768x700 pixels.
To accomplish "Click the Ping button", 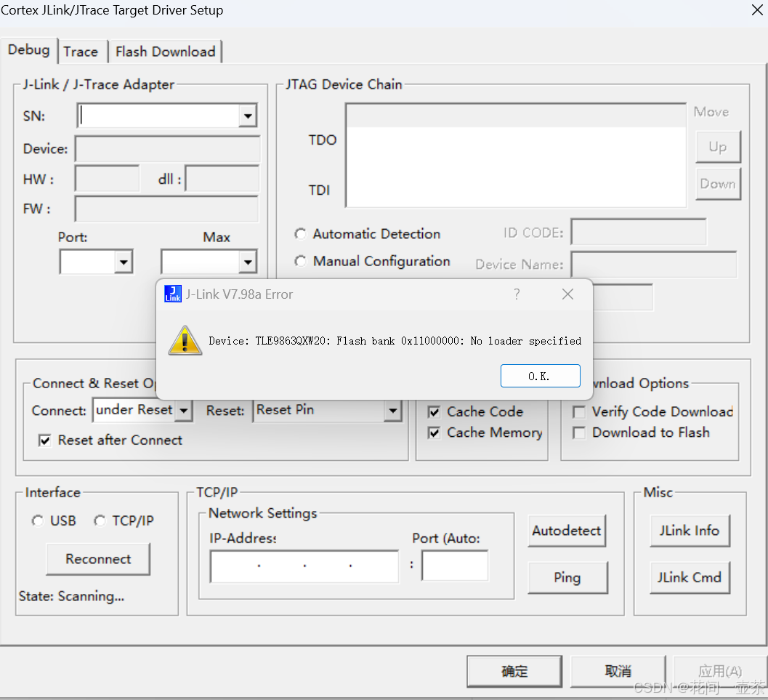I will pos(567,578).
